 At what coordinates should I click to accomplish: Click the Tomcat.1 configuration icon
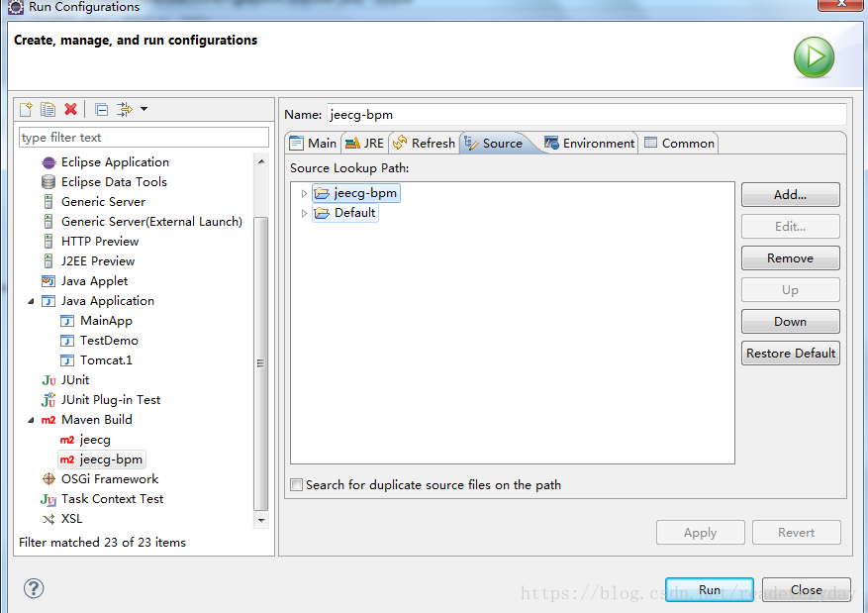(x=67, y=360)
